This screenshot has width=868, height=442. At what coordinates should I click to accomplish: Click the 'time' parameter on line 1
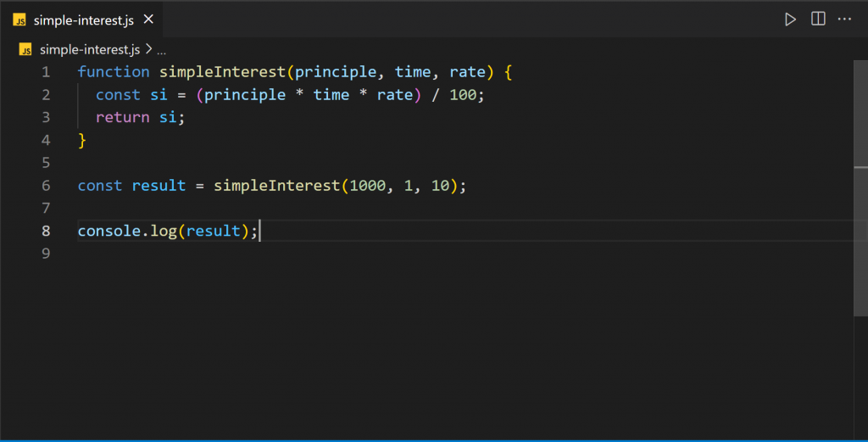coord(413,72)
